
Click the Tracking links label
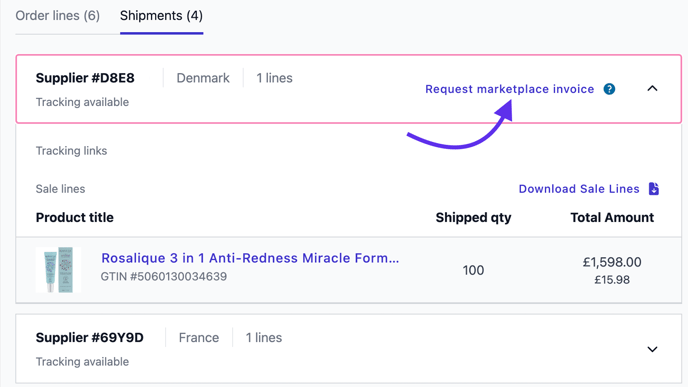point(71,151)
